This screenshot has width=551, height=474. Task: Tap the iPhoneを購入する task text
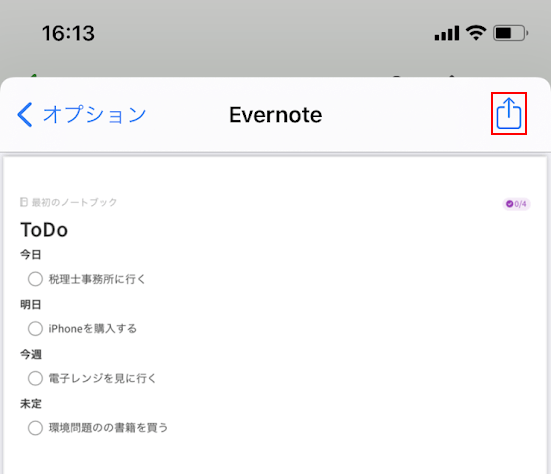pyautogui.click(x=92, y=329)
